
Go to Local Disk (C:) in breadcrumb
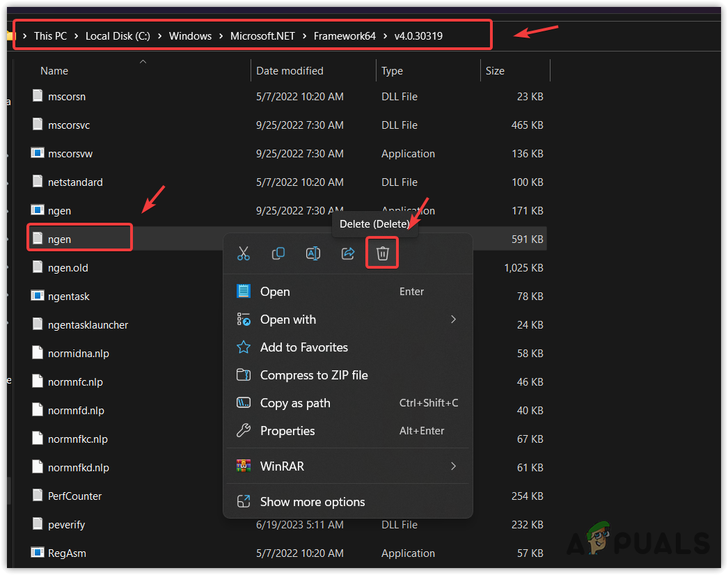tap(118, 36)
